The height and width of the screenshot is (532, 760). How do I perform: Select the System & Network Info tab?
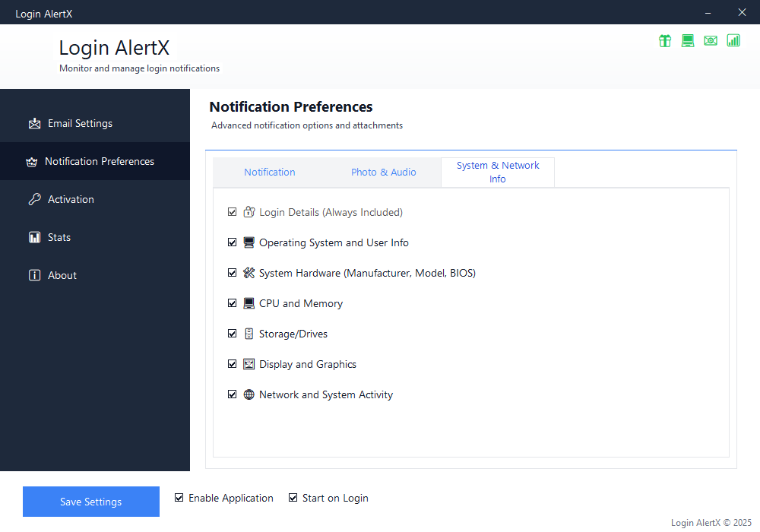[498, 172]
